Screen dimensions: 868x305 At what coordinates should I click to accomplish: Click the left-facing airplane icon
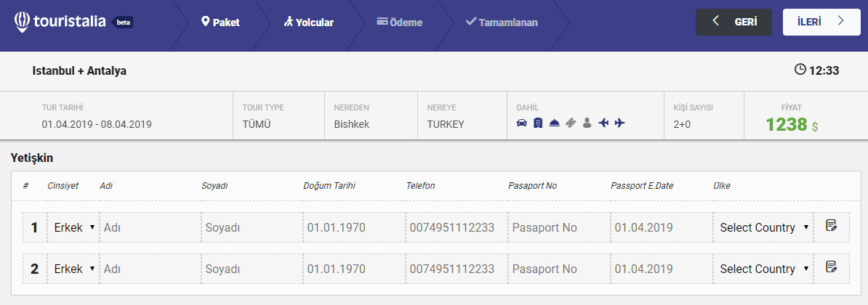pos(603,123)
